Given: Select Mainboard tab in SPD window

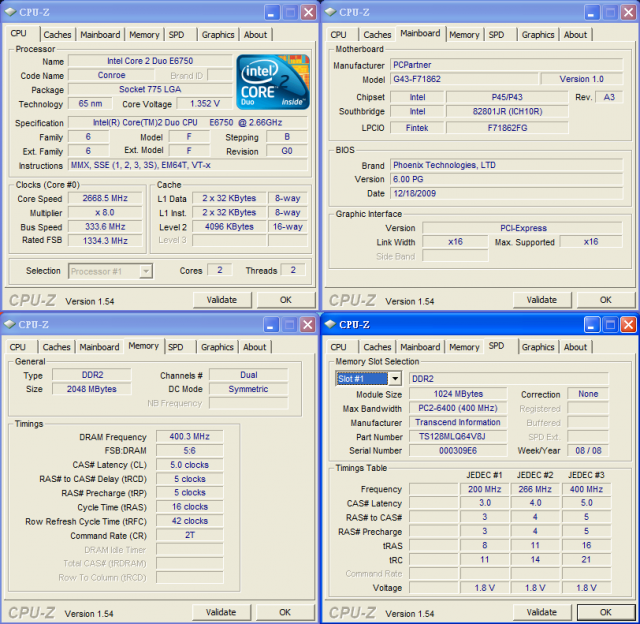Looking at the screenshot, I should coord(420,347).
